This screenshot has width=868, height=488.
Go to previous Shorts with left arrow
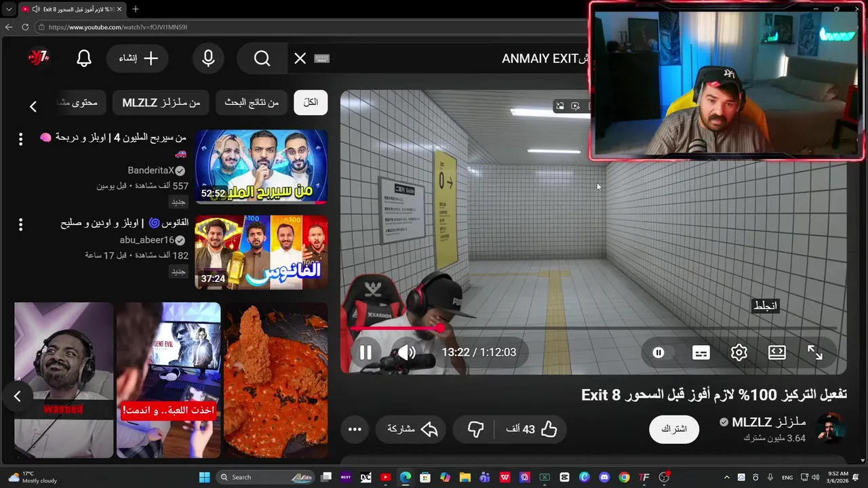(18, 396)
